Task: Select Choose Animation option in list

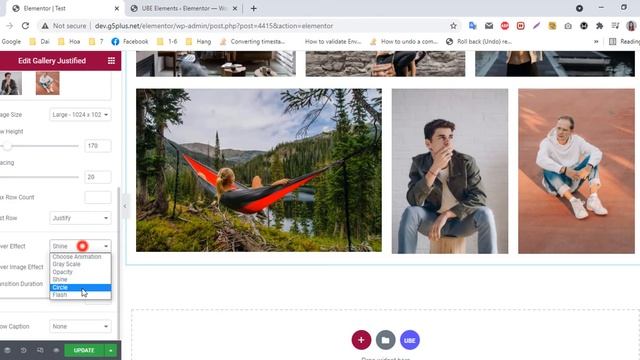Action: point(80,257)
